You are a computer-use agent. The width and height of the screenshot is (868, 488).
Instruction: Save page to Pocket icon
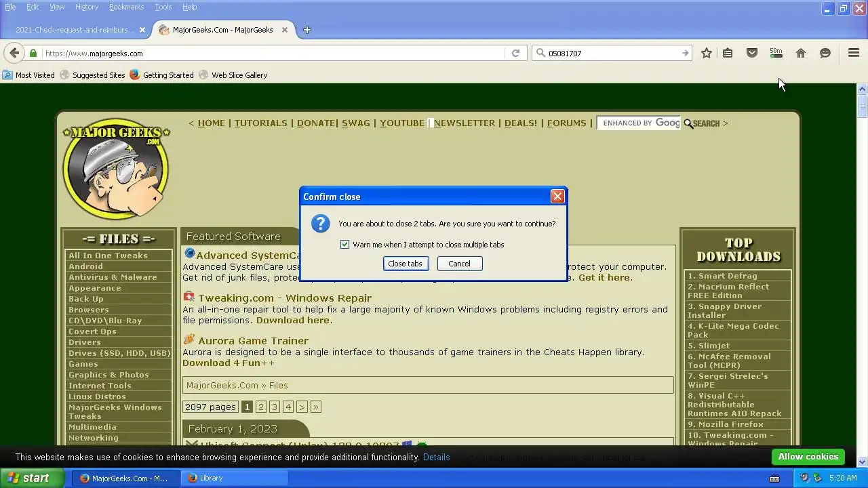tap(752, 53)
